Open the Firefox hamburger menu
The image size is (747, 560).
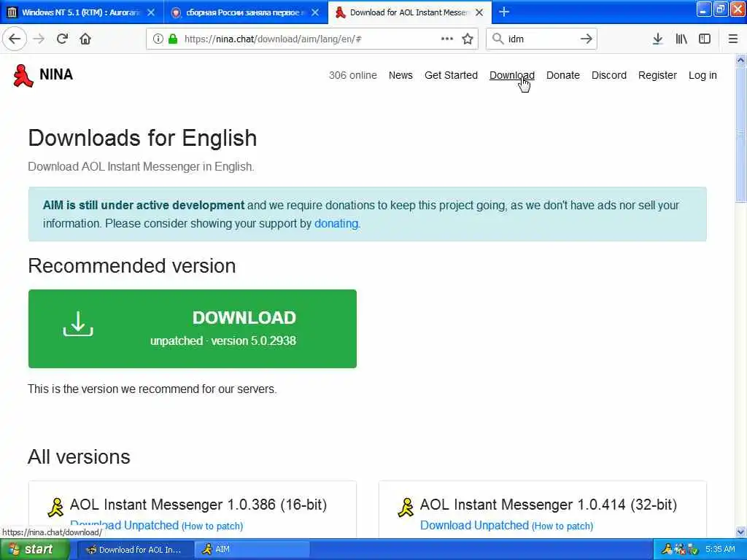pyautogui.click(x=733, y=39)
